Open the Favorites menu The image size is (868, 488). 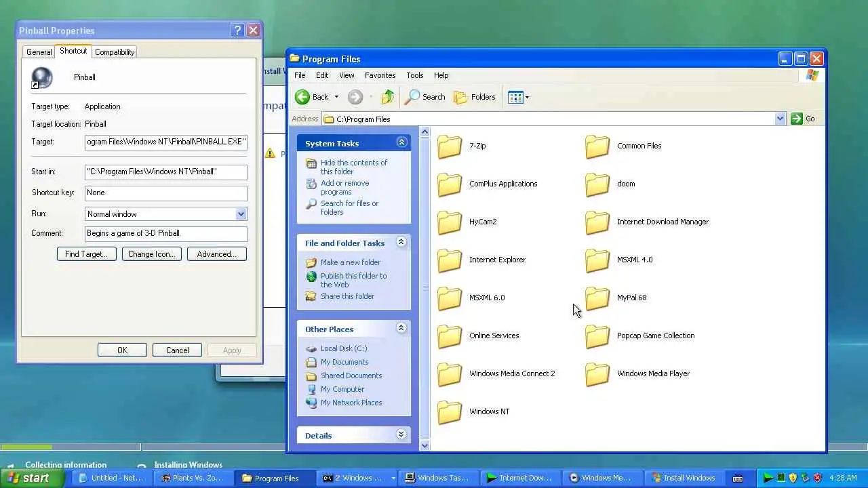pos(380,75)
